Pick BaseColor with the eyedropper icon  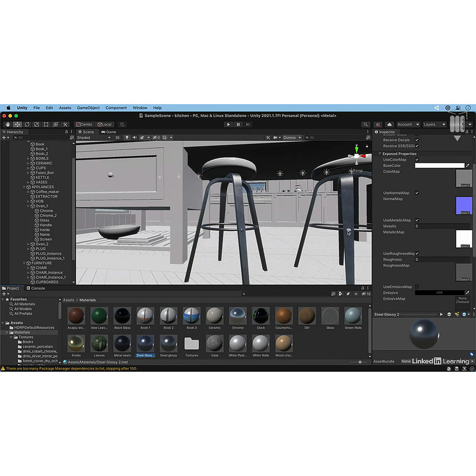467,165
